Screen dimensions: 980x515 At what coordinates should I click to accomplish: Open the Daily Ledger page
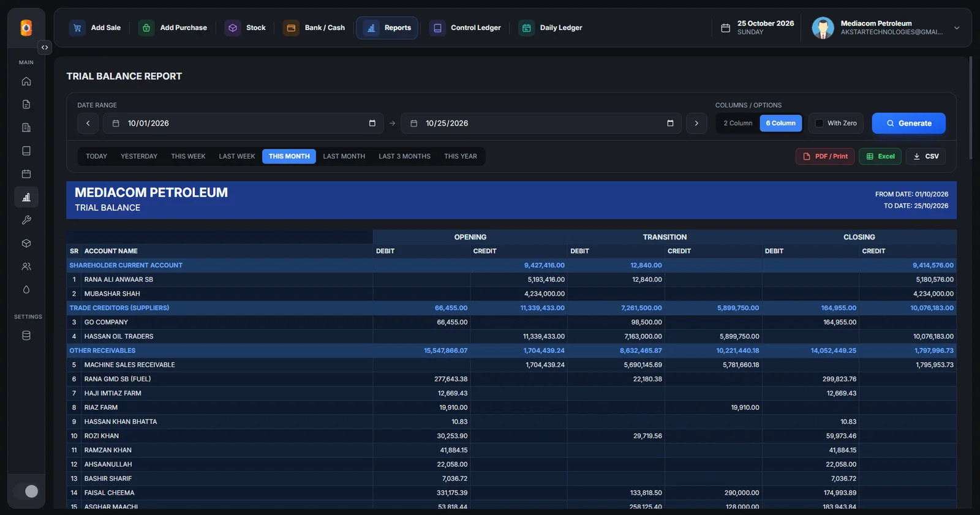(x=551, y=28)
